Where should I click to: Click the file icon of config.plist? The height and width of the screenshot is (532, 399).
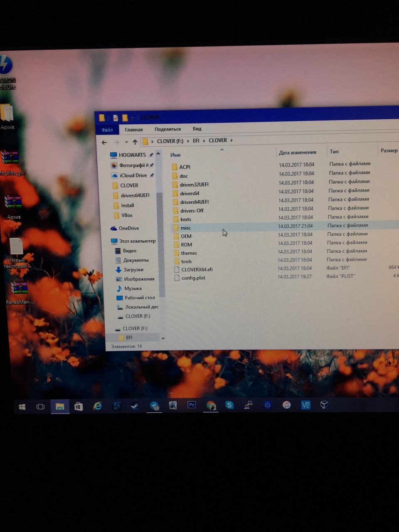coord(177,278)
